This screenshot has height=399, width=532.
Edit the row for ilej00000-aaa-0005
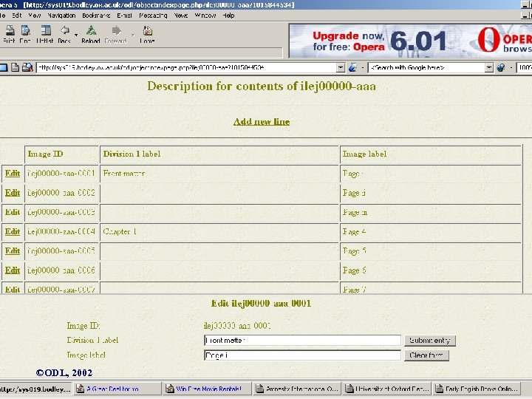click(13, 250)
